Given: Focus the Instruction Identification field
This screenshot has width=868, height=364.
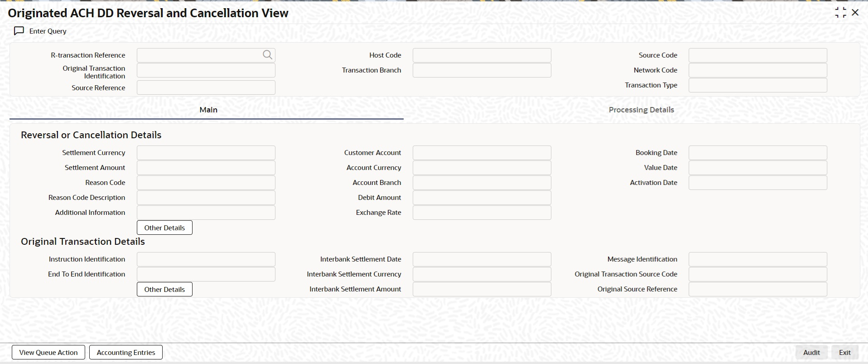Looking at the screenshot, I should [206, 259].
